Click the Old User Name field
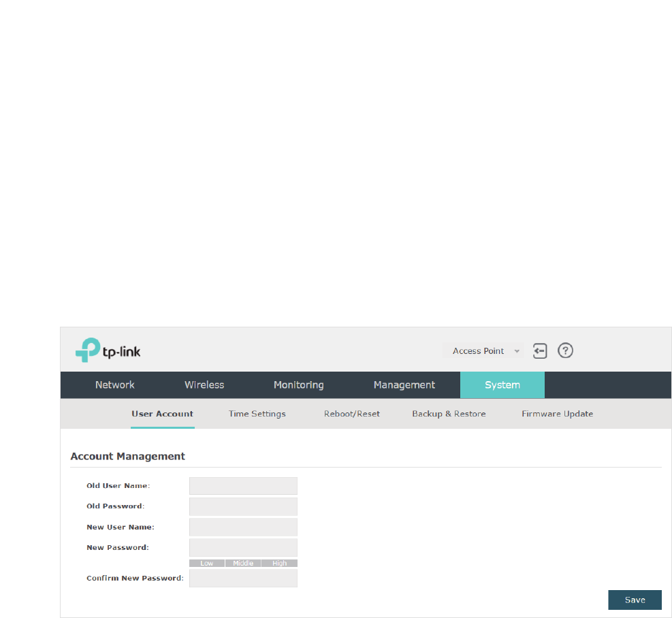This screenshot has width=672, height=618. pos(244,486)
